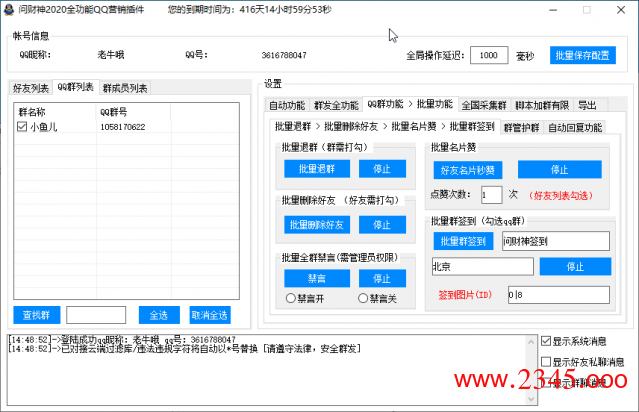Click QQ number 3616788047 value
The width and height of the screenshot is (639, 412).
click(x=284, y=55)
